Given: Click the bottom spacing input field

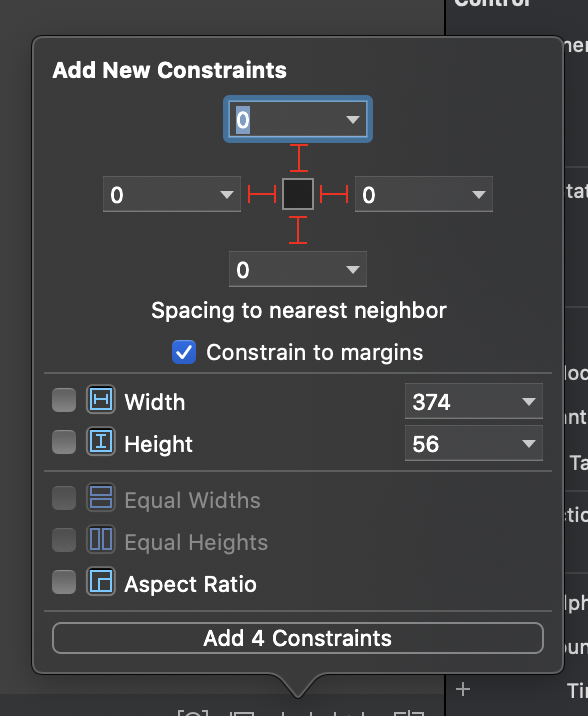Looking at the screenshot, I should point(298,269).
